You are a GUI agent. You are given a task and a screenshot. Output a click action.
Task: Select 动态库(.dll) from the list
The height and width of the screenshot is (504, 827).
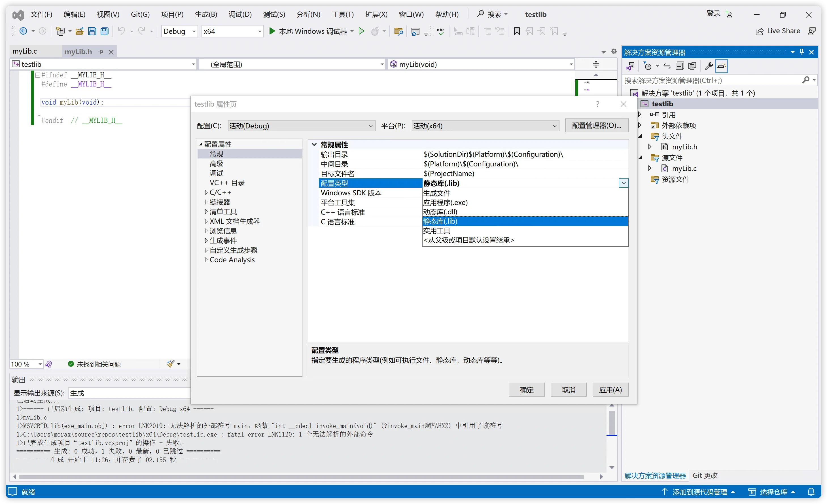click(525, 212)
